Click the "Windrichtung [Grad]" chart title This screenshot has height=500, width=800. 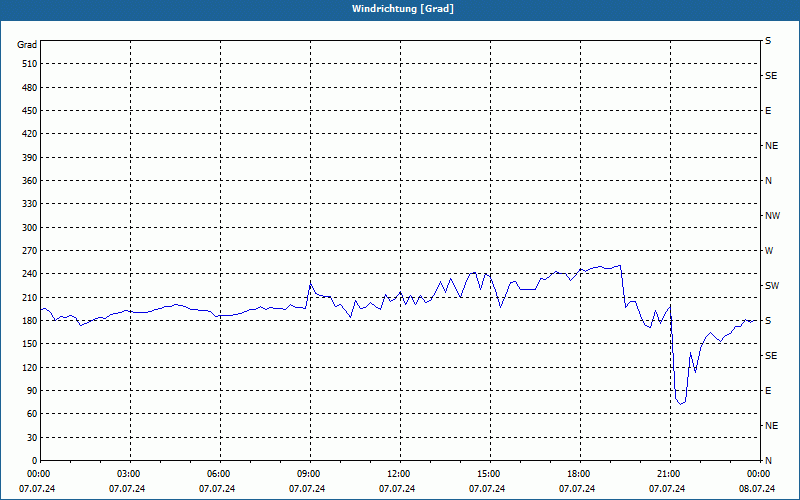pos(403,9)
